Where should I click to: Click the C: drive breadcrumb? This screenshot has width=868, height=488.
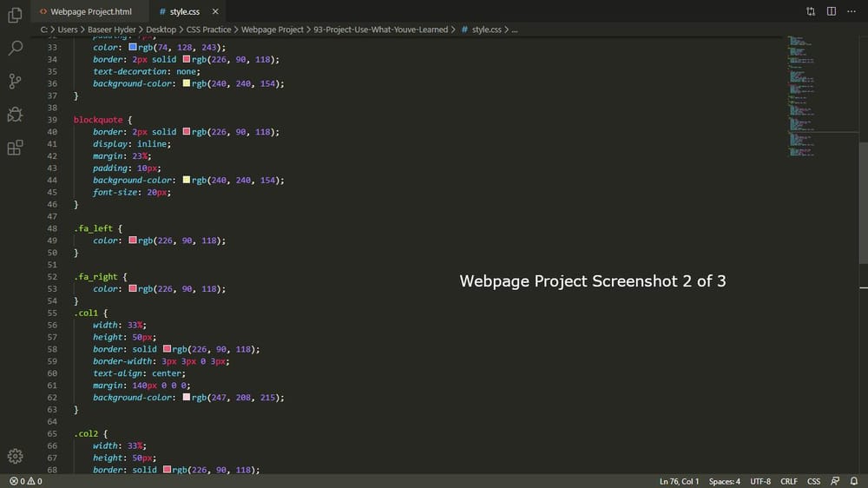point(43,30)
